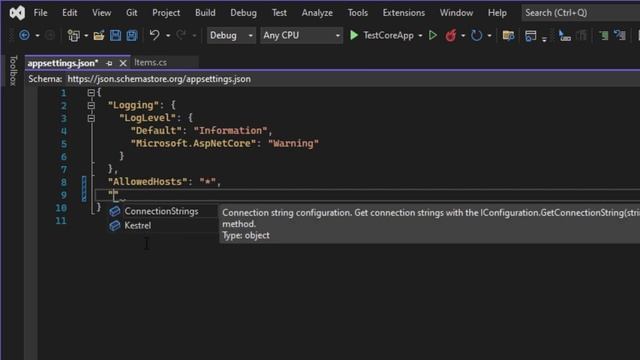Click line number 11 in the gutter

point(61,221)
